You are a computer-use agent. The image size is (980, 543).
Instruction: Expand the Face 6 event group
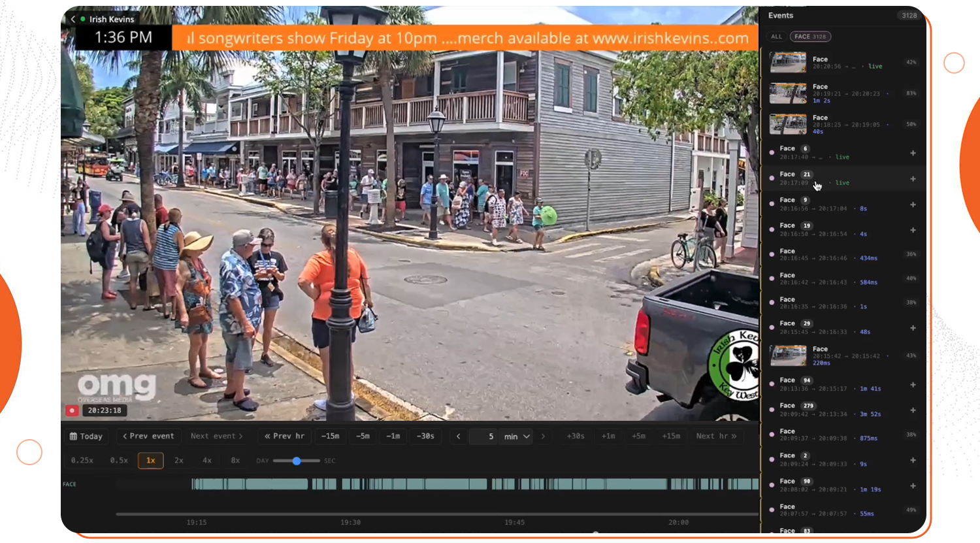click(913, 153)
